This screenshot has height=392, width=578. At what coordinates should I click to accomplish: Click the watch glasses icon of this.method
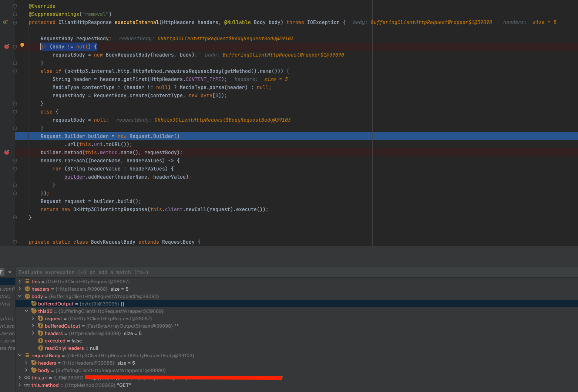[x=27, y=385]
